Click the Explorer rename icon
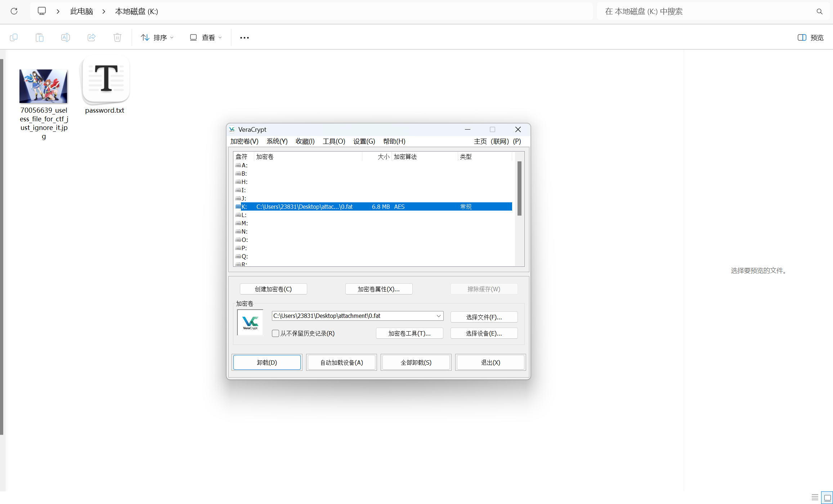The image size is (833, 504). tap(66, 37)
